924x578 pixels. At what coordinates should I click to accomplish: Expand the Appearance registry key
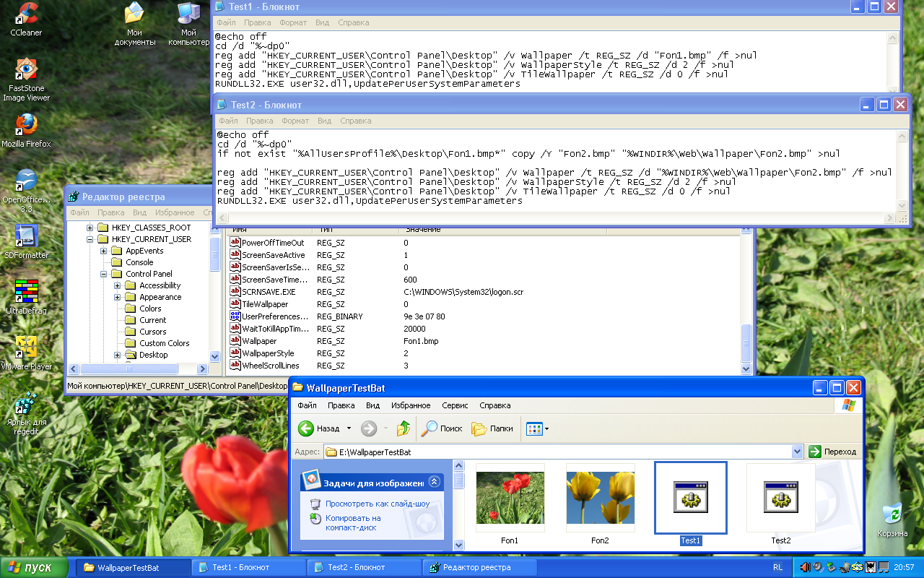tap(118, 297)
